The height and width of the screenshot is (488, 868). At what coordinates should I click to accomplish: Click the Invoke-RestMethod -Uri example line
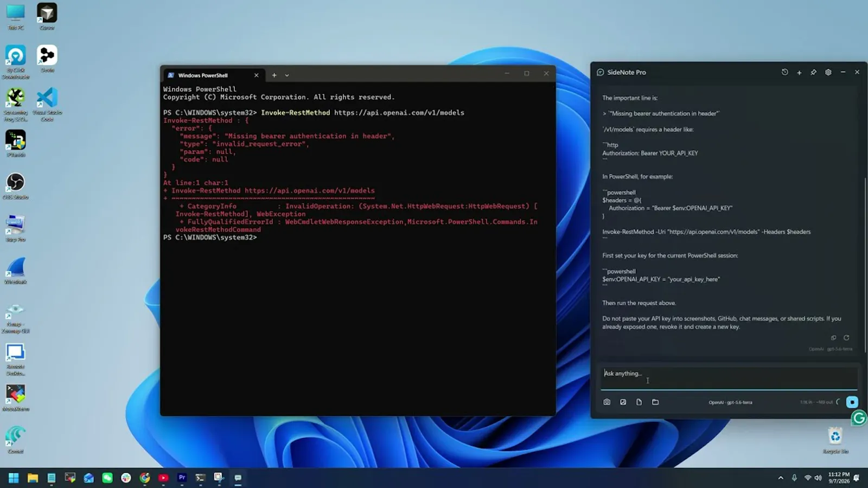point(706,232)
